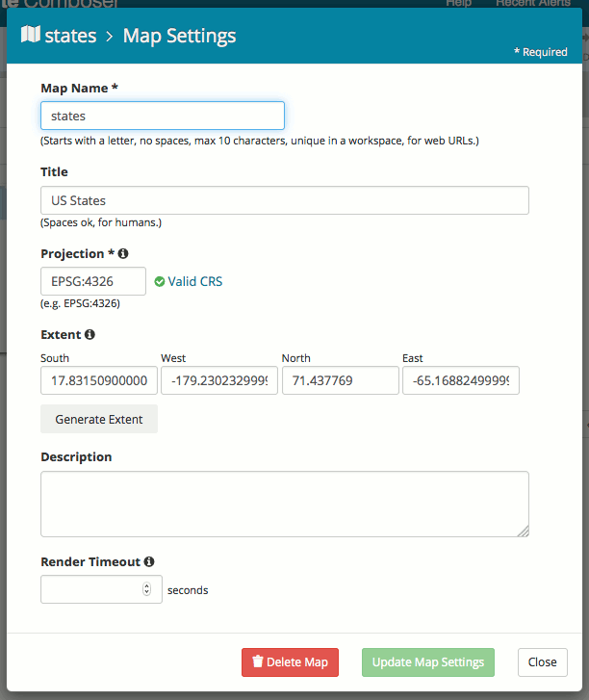589x700 pixels.
Task: Click the West extent field
Action: [218, 380]
